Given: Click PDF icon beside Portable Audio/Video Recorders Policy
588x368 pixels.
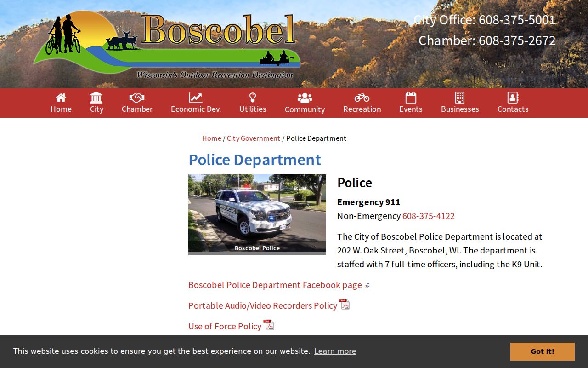Looking at the screenshot, I should coord(345,305).
